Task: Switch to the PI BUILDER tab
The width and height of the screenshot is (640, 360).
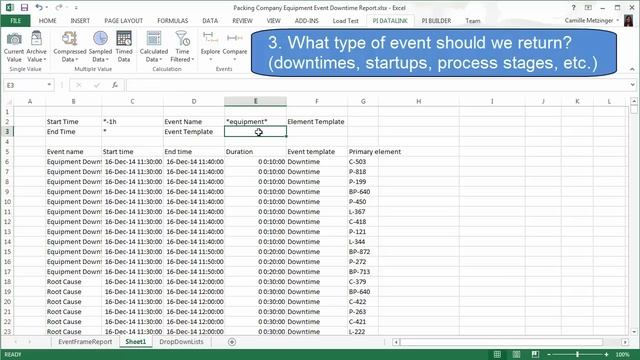Action: [436, 20]
